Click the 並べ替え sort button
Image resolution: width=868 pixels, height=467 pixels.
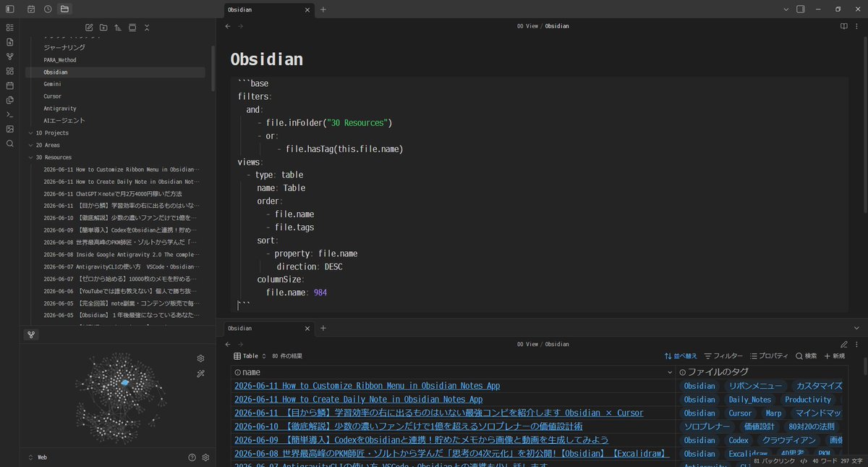point(681,356)
